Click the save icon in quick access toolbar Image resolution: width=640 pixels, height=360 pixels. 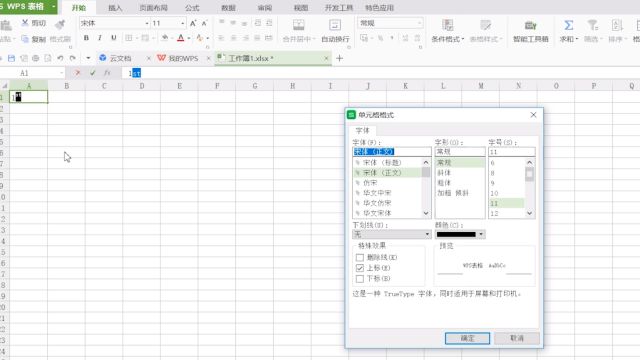[11, 58]
